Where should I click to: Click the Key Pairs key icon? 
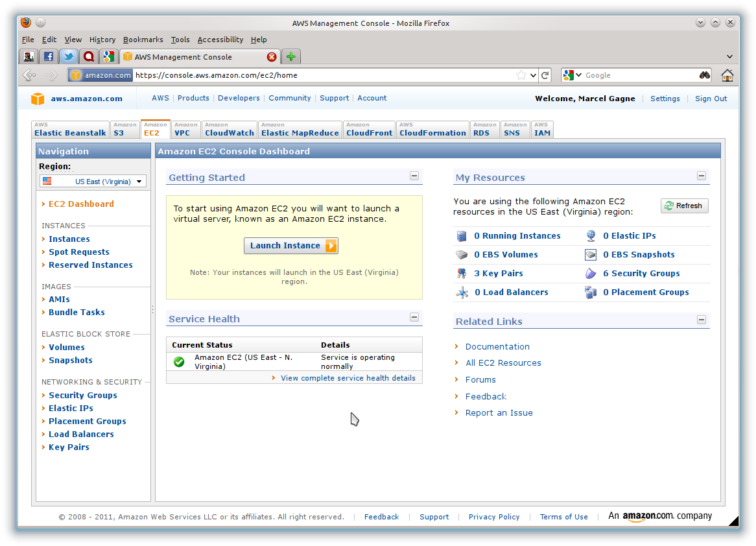point(462,274)
